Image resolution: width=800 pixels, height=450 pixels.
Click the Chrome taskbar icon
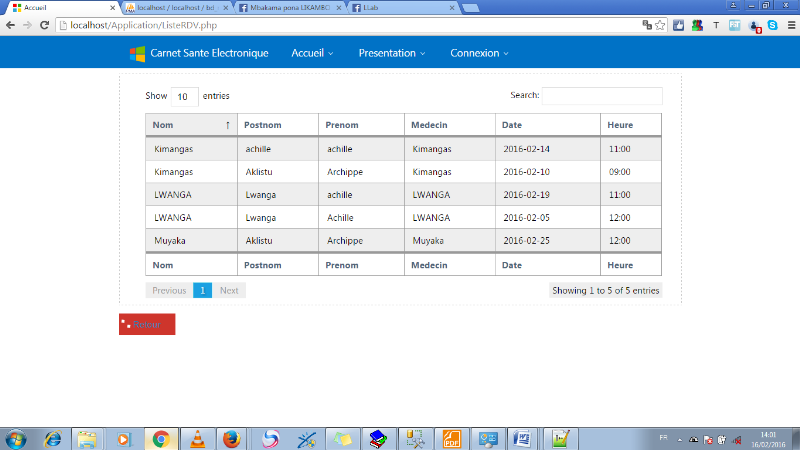click(x=161, y=439)
